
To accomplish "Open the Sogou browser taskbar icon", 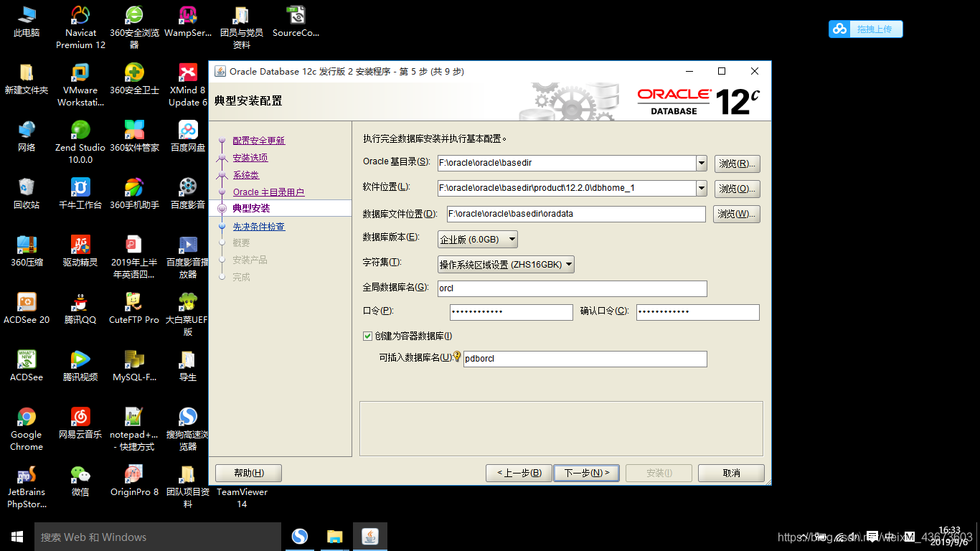I will 300,537.
